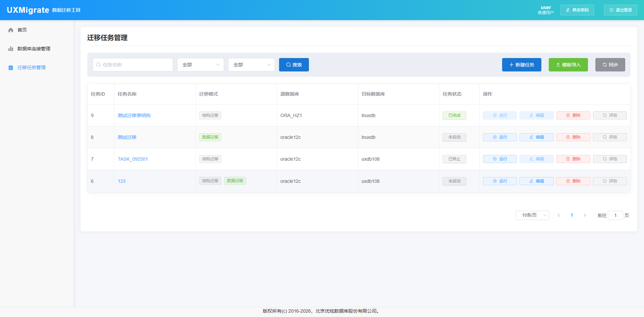Click the 搜索 search button
Viewport: 644px width, 317px height.
(x=294, y=65)
